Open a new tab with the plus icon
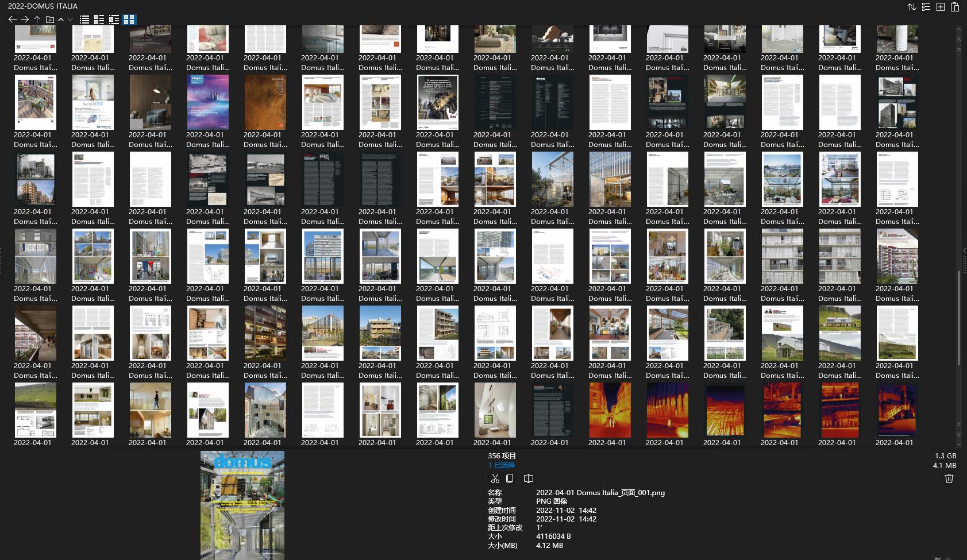The image size is (967, 560). [941, 7]
